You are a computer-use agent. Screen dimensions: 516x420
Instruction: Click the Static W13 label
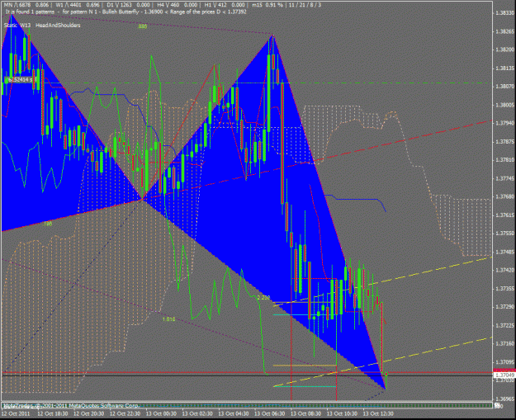pos(17,26)
